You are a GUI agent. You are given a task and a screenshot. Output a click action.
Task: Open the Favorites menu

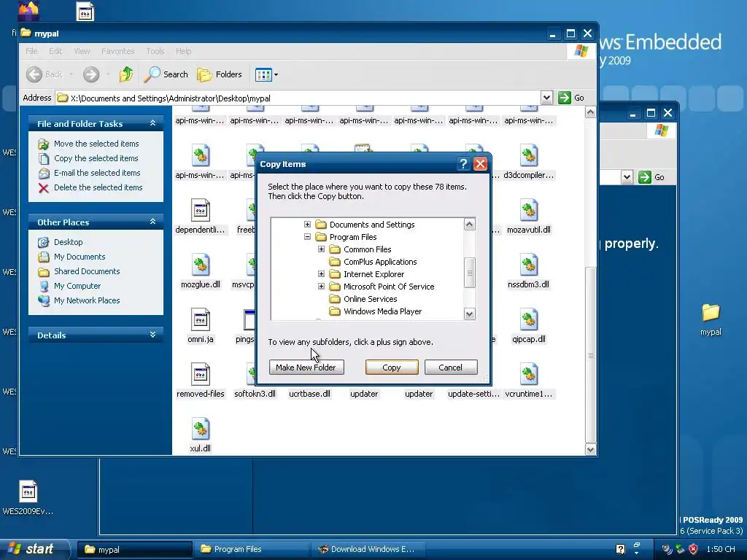pos(117,51)
